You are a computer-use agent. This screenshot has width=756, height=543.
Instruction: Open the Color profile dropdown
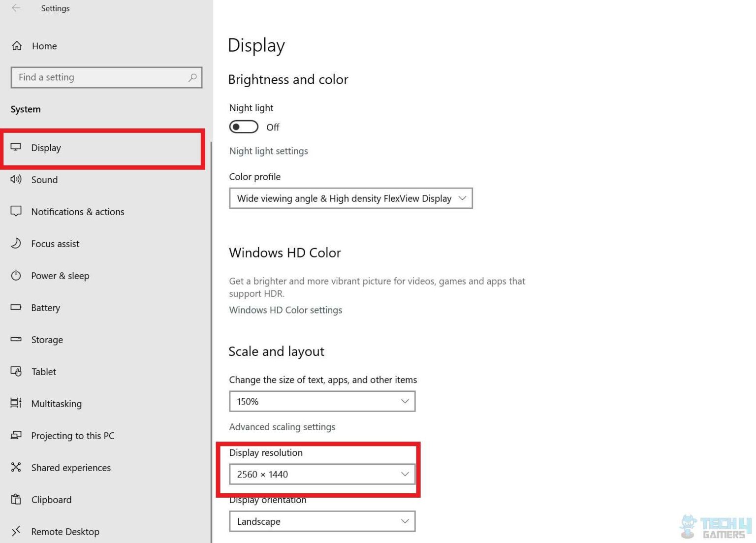coord(351,198)
